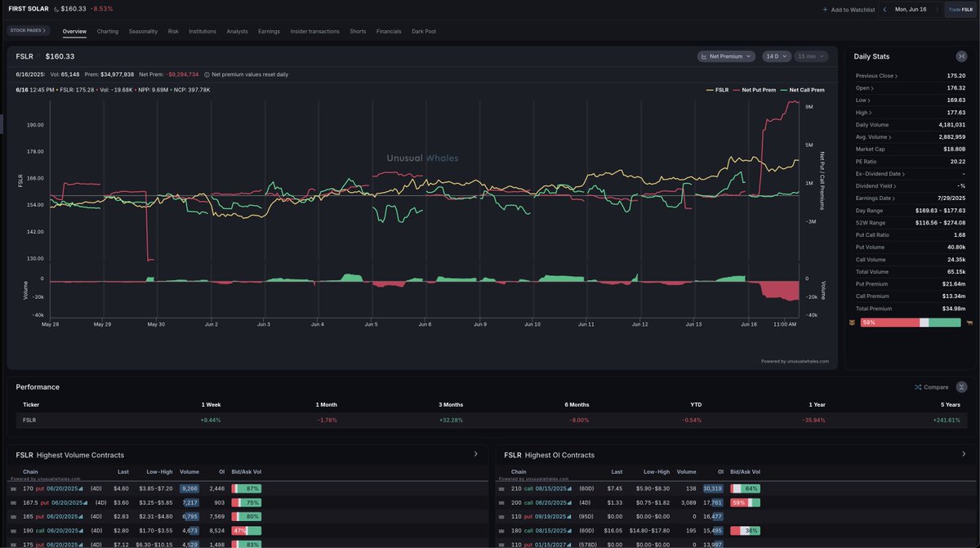Screen dimensions: 980x548
Task: Toggle Net Put Prem legend series
Action: [x=755, y=90]
